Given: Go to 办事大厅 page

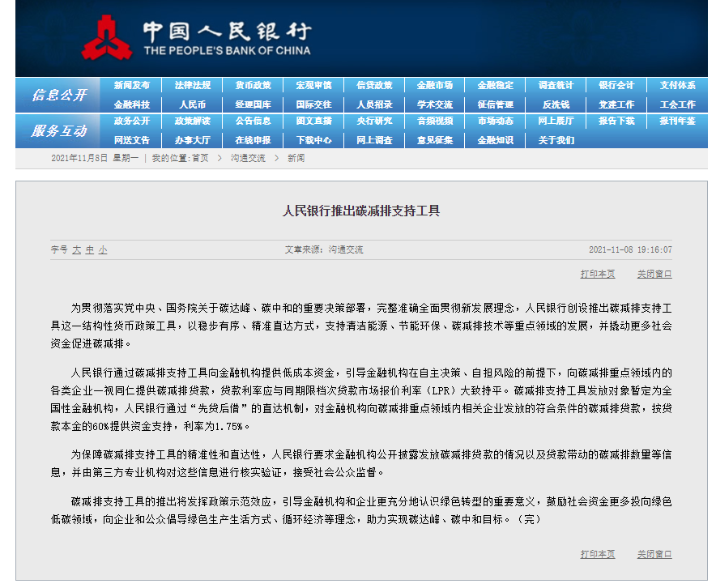Looking at the screenshot, I should [193, 140].
